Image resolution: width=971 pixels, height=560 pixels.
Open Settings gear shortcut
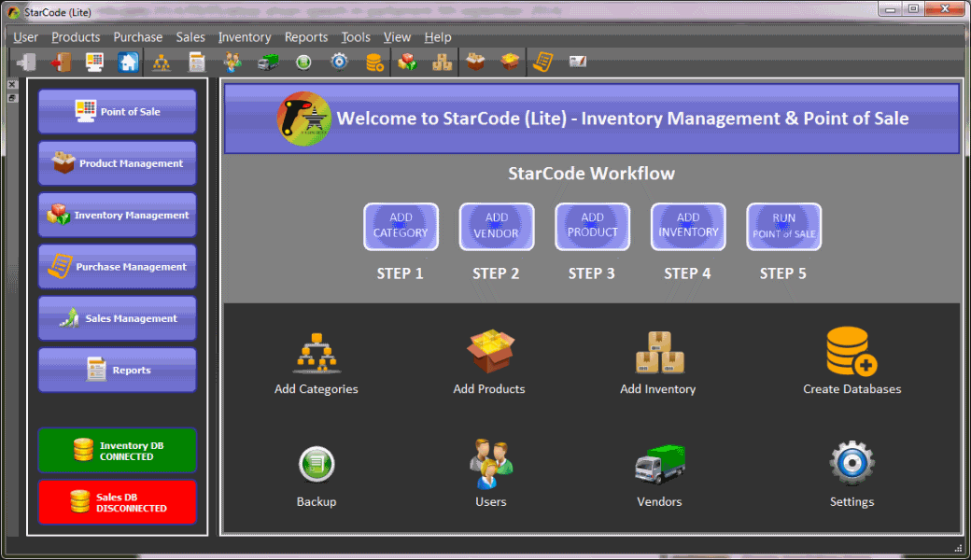pyautogui.click(x=852, y=474)
